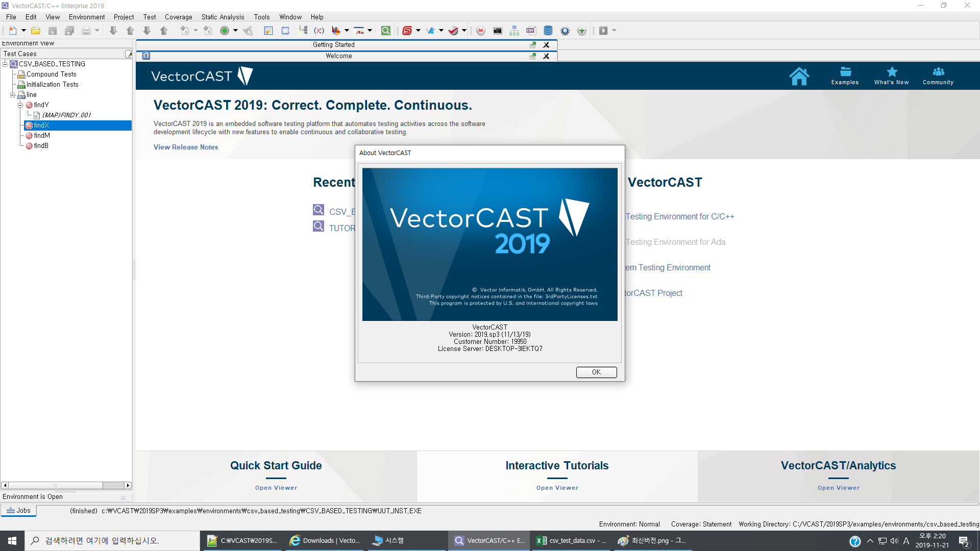Click the Static Analysis menu
Screen dimensions: 980x551
click(x=222, y=17)
